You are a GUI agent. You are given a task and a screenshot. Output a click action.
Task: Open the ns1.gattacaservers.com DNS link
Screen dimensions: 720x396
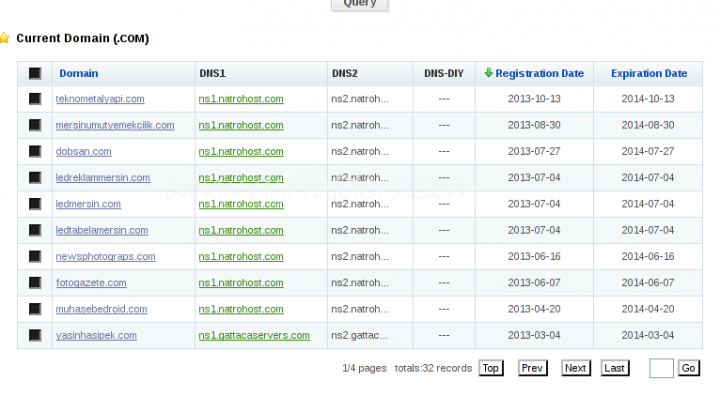tap(254, 335)
